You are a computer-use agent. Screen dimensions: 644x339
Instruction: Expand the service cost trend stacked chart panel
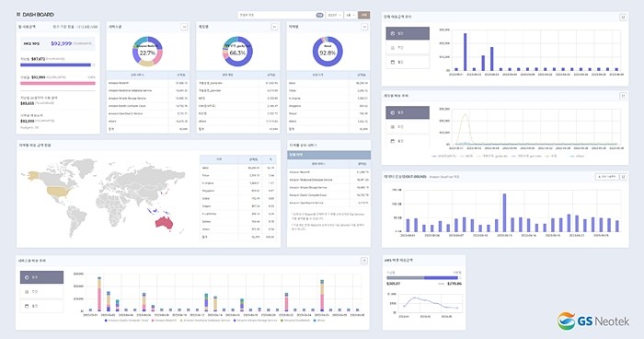click(x=363, y=261)
